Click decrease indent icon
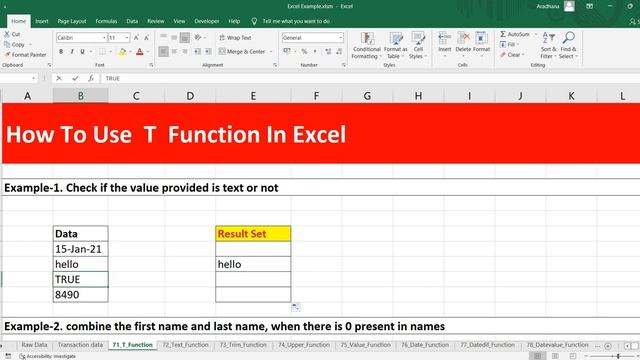Image resolution: width=640 pixels, height=360 pixels. (x=198, y=51)
